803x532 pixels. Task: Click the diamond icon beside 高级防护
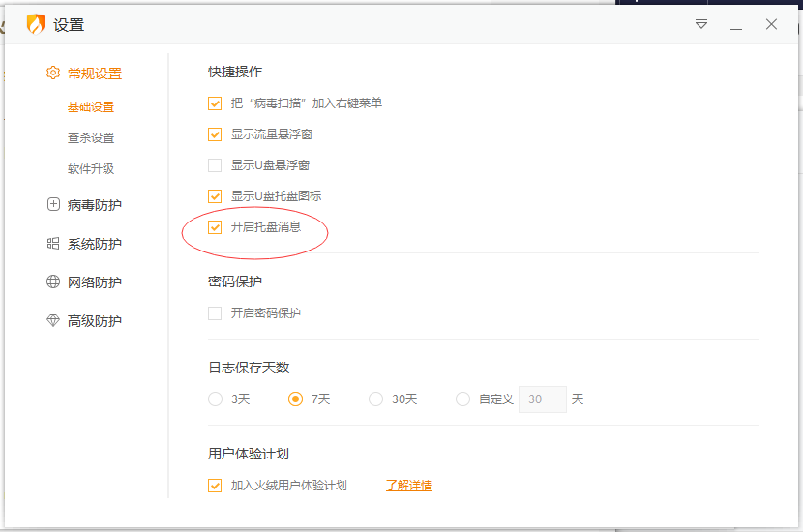[x=53, y=320]
